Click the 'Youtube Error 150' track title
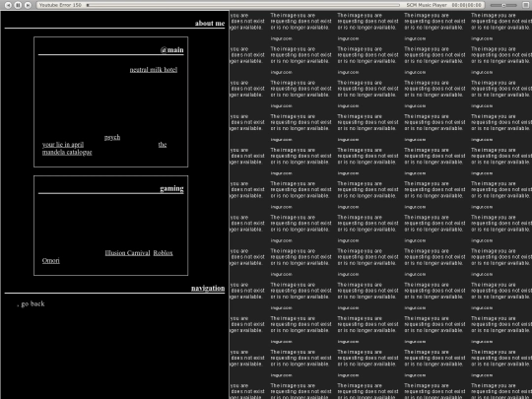Screen dimensions: 532x399 [60, 5]
